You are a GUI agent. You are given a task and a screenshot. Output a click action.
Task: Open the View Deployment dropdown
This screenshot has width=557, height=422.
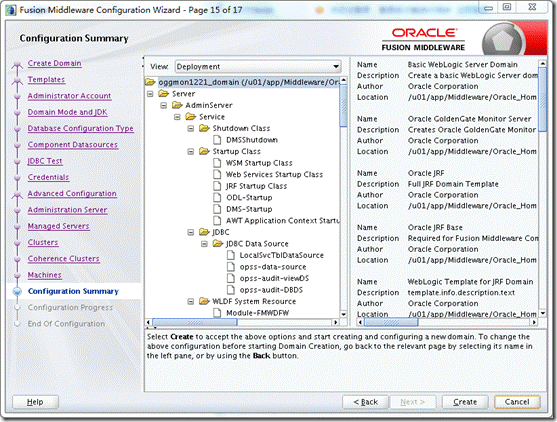coord(258,66)
